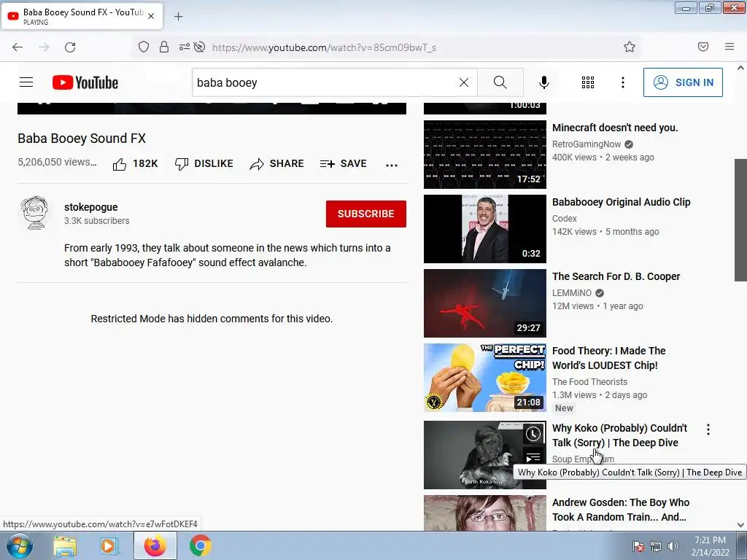Open Google Chrome from the taskbar
The height and width of the screenshot is (560, 747).
200,546
